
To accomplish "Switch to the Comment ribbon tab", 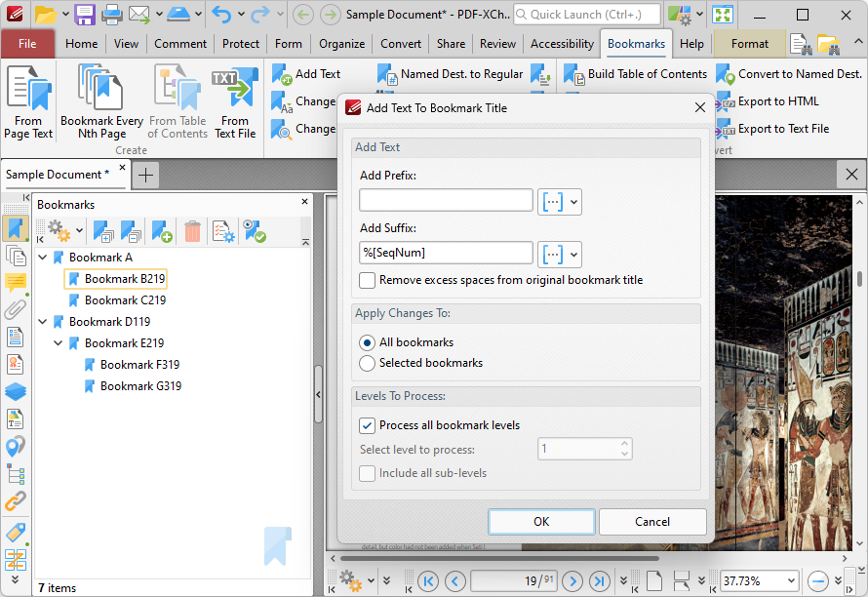I will tap(180, 44).
